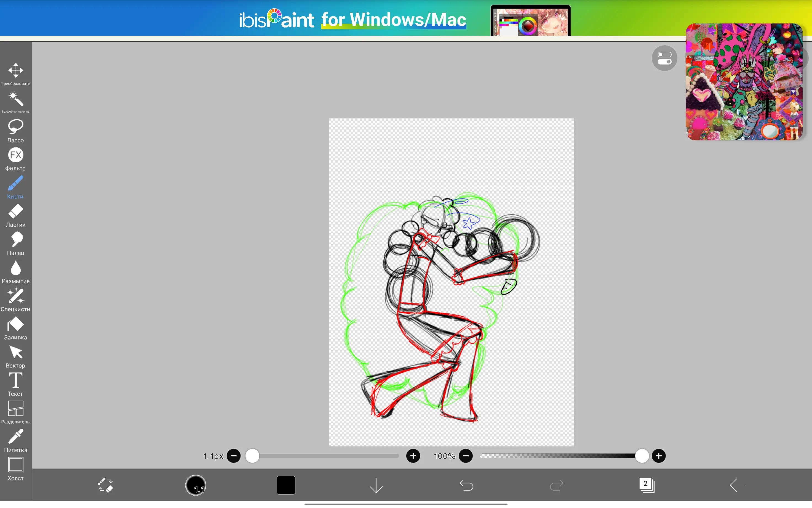Decrease opacity with minus button
Viewport: 812px width, 508px height.
click(x=466, y=456)
